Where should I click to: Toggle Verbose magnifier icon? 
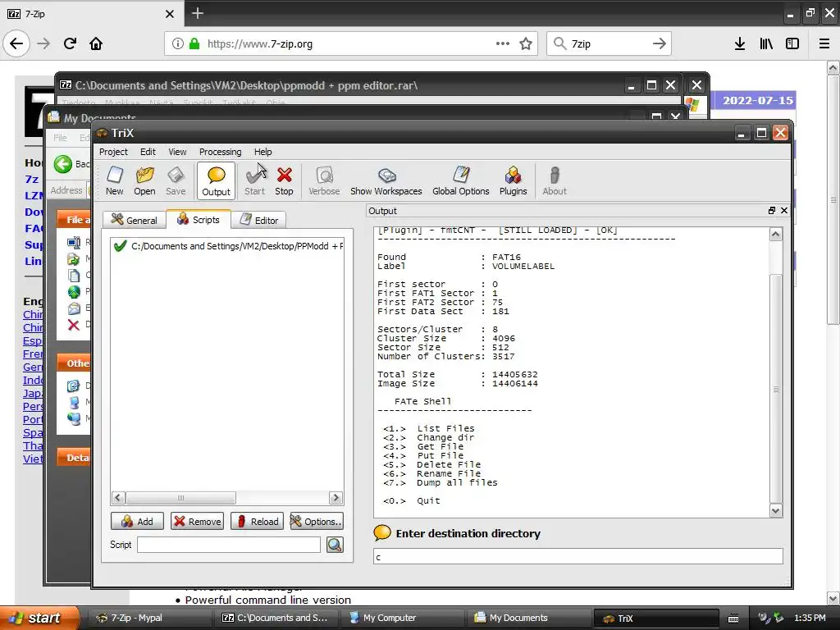point(324,181)
